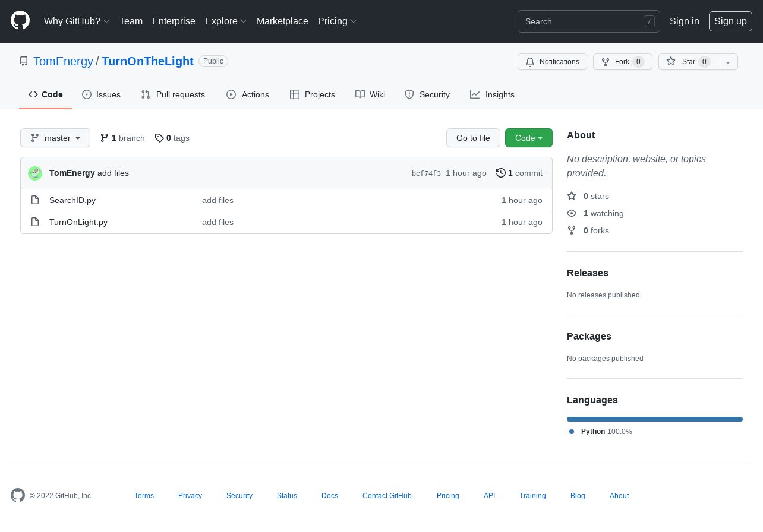Click the fork icon beside 0 forks
Viewport: 763px width, 532px height.
pos(572,230)
